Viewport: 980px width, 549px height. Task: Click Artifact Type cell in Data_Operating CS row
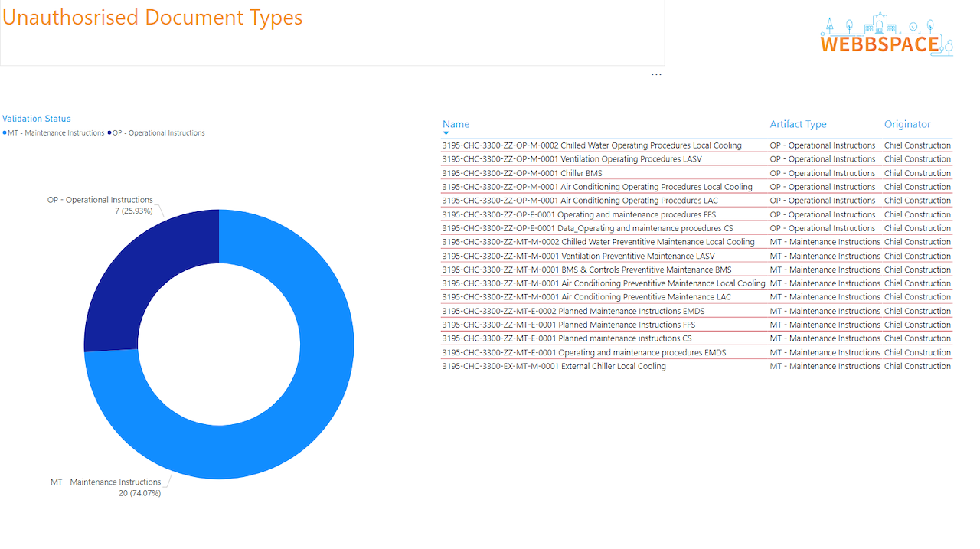click(822, 228)
